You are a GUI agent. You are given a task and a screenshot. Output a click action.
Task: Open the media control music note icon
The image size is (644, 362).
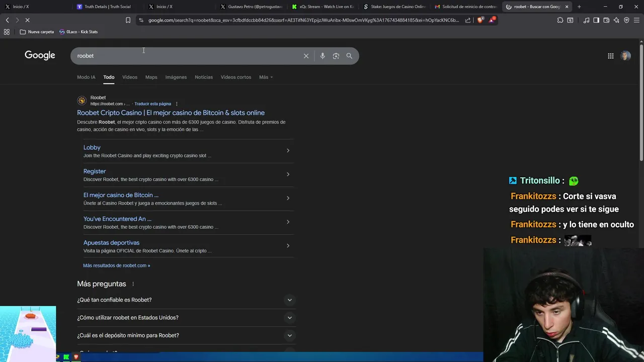click(x=586, y=20)
